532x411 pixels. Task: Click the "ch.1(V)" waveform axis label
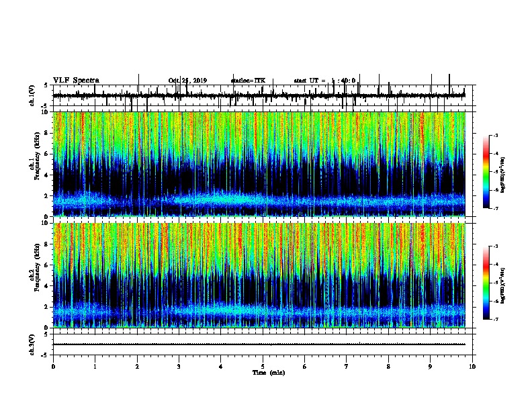point(32,95)
